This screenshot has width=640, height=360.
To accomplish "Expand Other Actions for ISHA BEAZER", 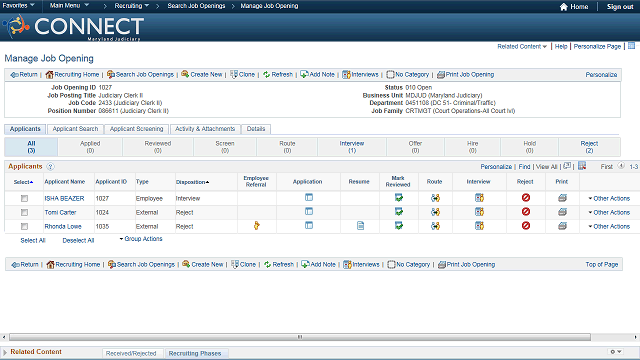I will [609, 198].
